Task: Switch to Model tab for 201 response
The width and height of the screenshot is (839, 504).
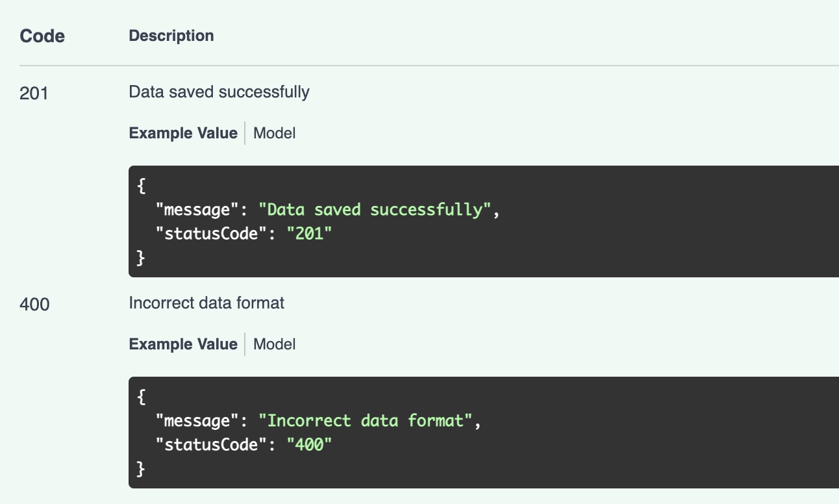Action: tap(274, 133)
